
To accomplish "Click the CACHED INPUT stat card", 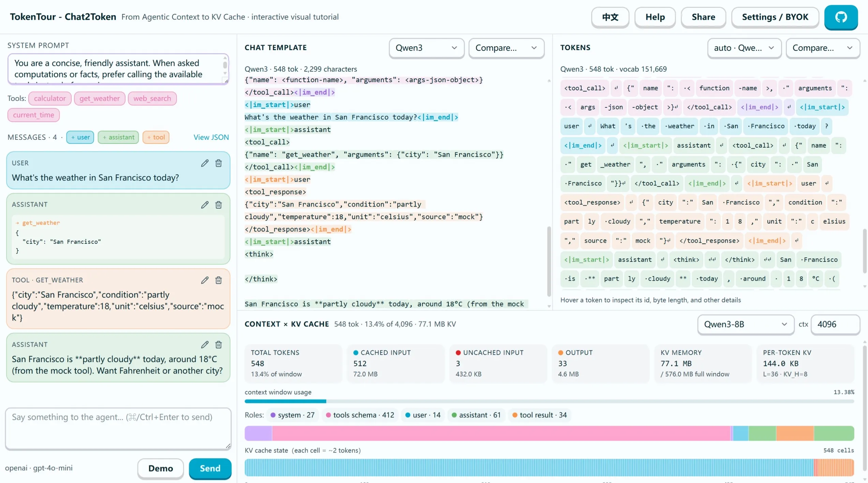I will [395, 363].
